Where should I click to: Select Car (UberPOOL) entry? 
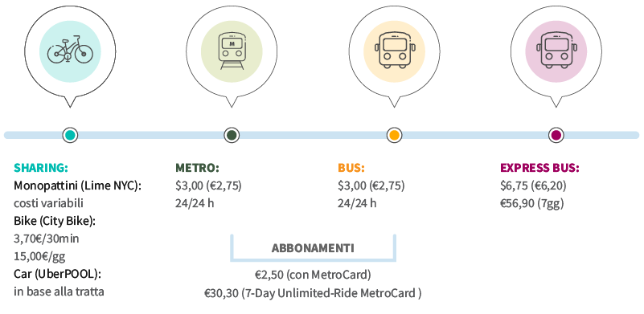(58, 274)
